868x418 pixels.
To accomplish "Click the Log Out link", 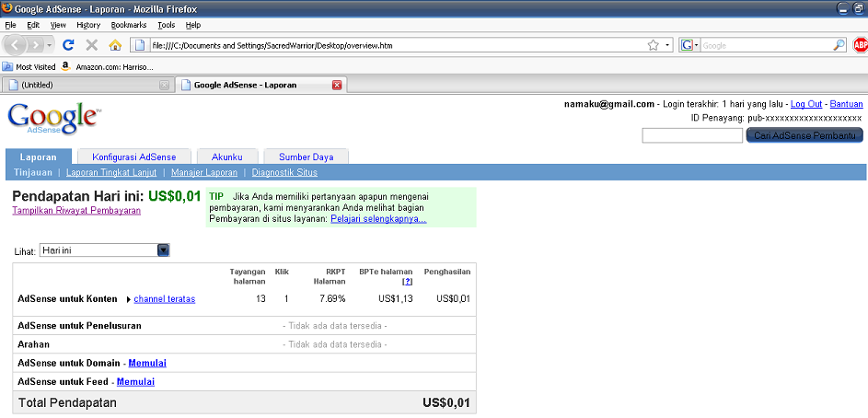I will click(x=806, y=104).
